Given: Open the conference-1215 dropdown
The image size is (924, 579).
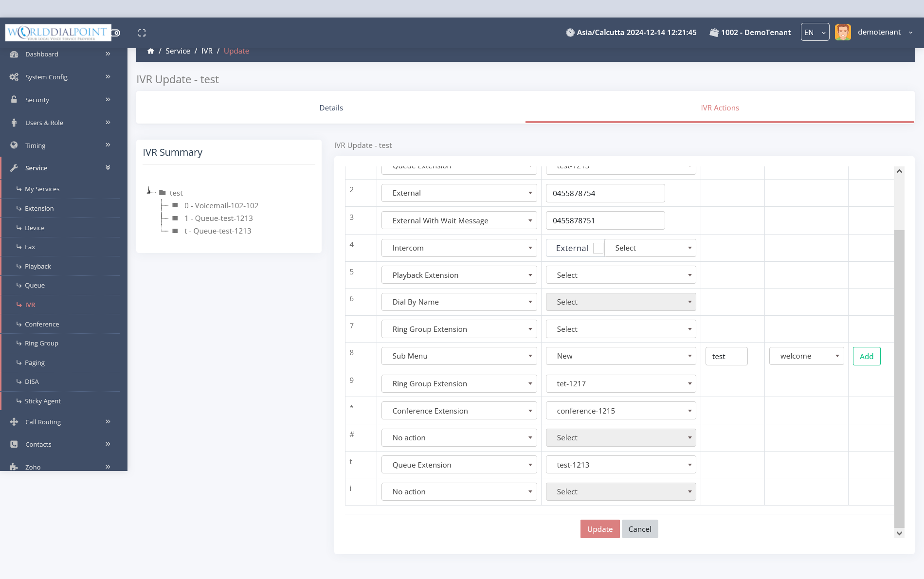Looking at the screenshot, I should click(x=620, y=411).
